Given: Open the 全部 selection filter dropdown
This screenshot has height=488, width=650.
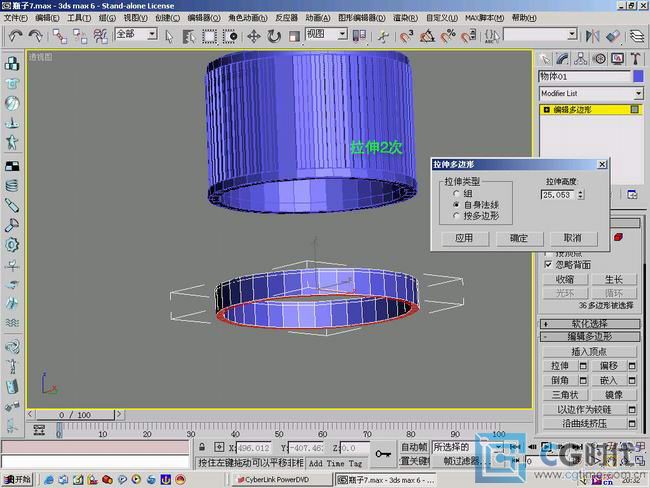Looking at the screenshot, I should pyautogui.click(x=153, y=34).
